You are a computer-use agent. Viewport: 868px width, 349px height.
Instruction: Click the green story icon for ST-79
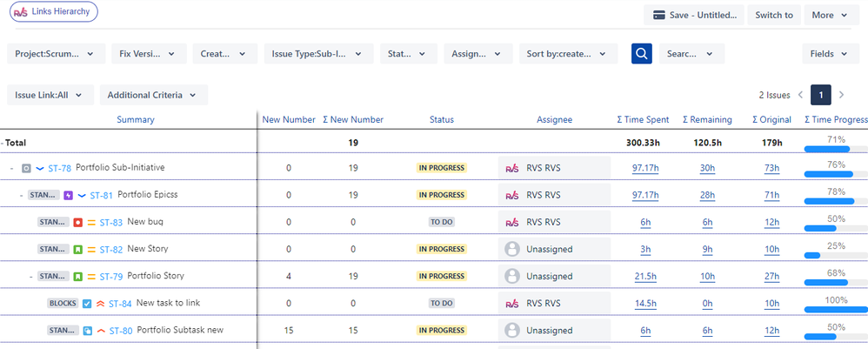(78, 277)
